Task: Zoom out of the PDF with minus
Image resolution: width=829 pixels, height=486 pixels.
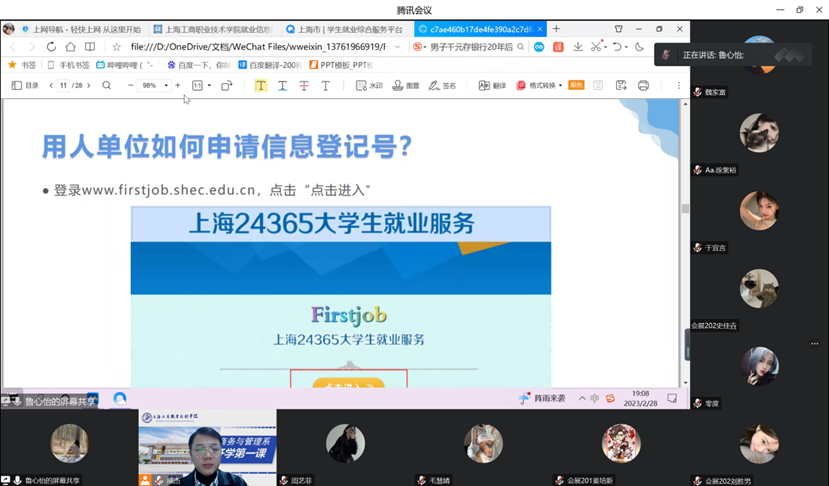Action: [131, 85]
